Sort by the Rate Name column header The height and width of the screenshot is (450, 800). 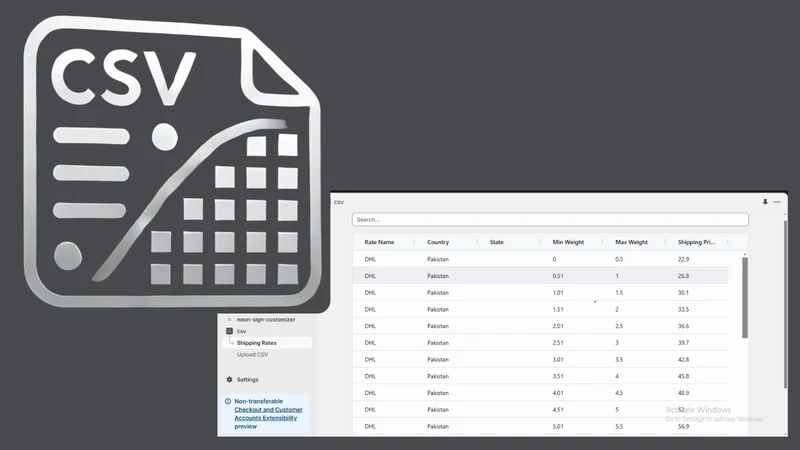[x=379, y=242]
